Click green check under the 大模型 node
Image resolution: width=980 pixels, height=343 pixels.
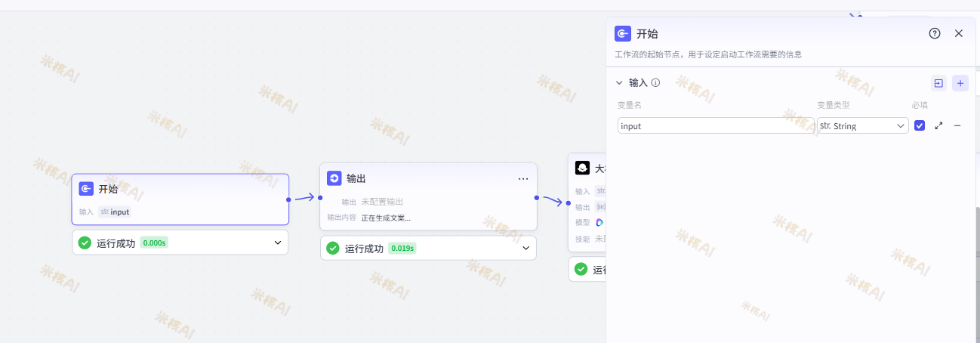pos(581,269)
